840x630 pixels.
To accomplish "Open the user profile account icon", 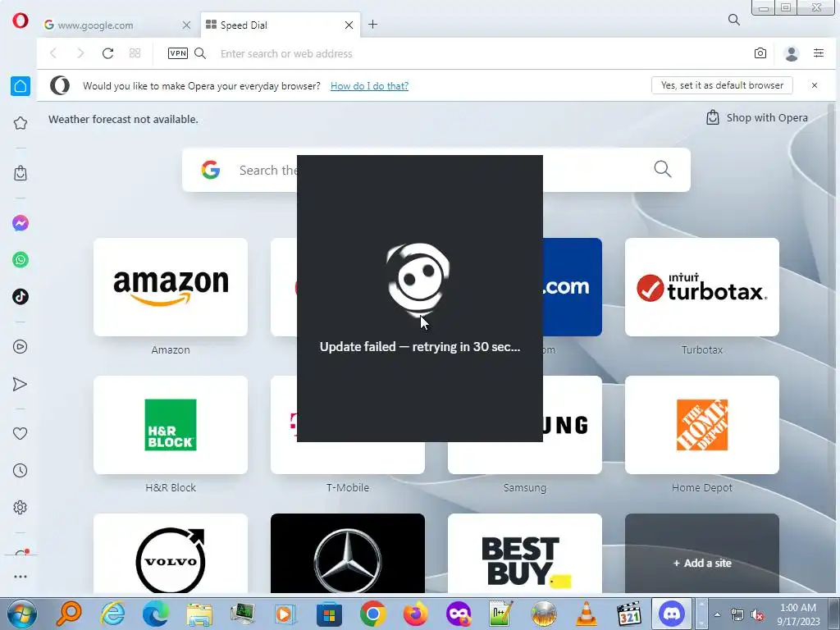I will point(792,53).
